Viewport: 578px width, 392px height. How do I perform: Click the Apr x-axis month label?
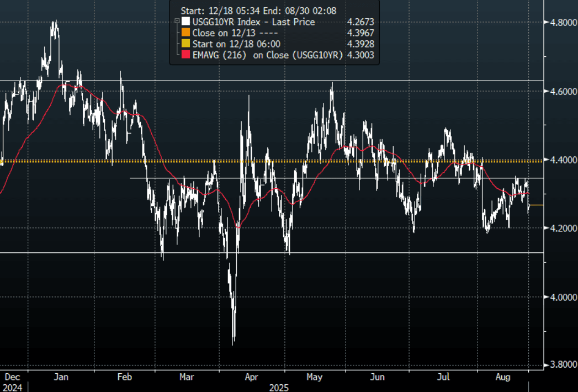pyautogui.click(x=251, y=377)
